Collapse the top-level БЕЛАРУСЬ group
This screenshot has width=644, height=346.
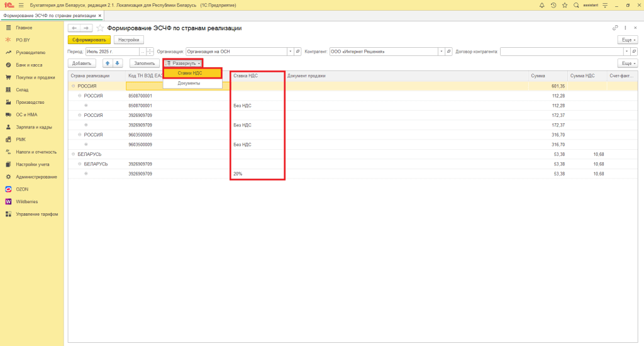point(73,154)
